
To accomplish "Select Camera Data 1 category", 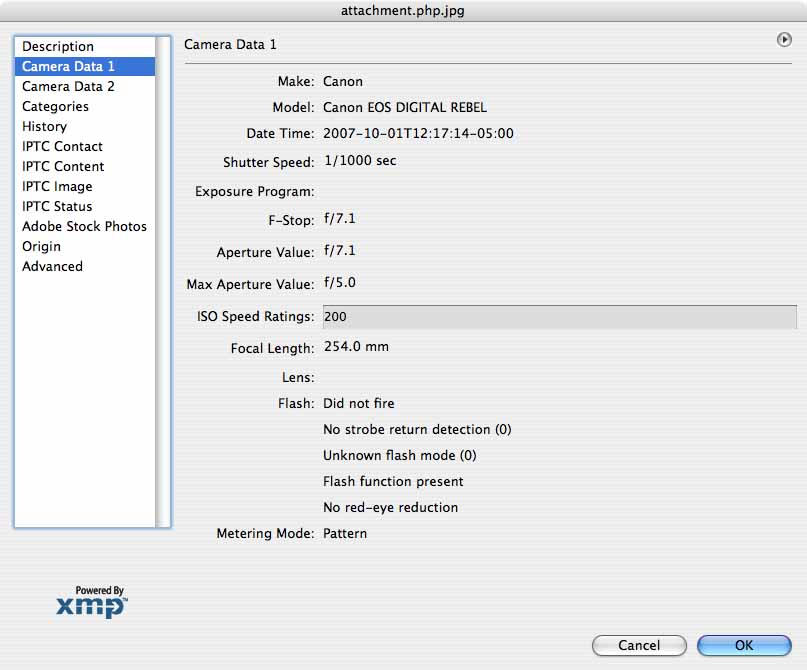I will point(68,66).
